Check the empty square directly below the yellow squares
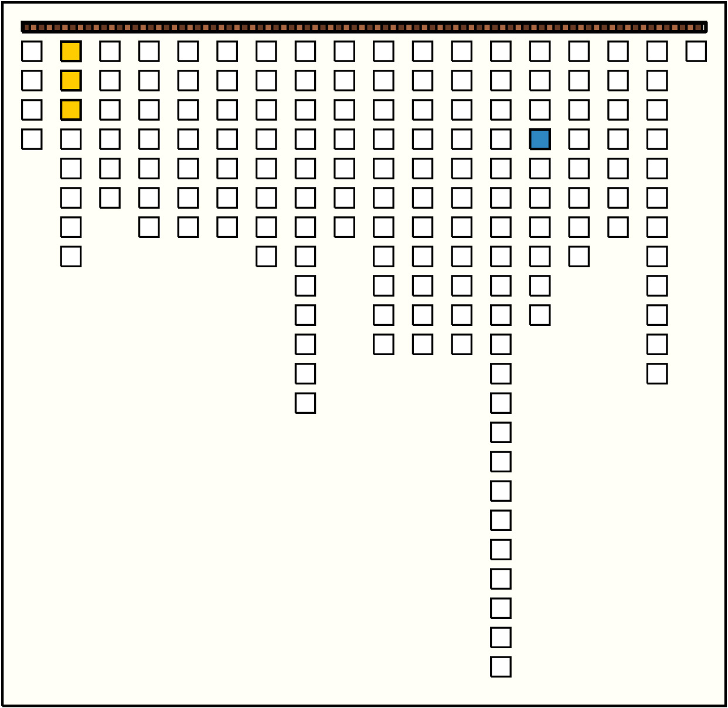Image resolution: width=728 pixels, height=708 pixels. tap(71, 139)
